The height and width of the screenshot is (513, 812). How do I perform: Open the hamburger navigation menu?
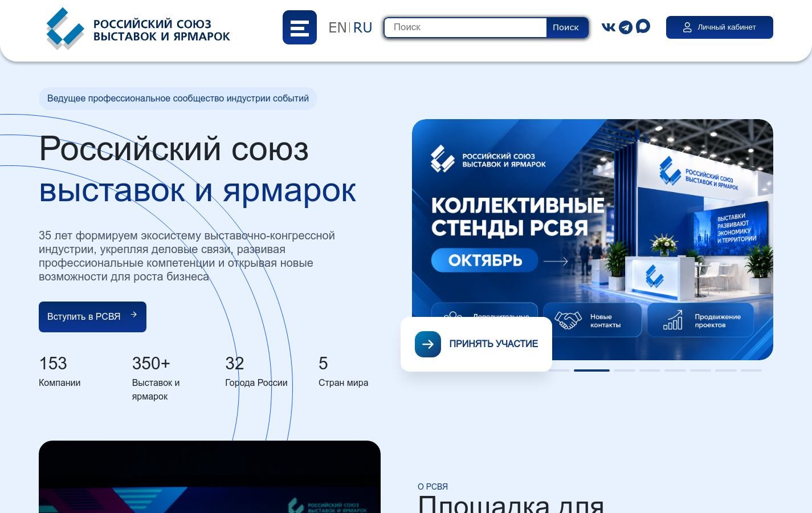[300, 27]
